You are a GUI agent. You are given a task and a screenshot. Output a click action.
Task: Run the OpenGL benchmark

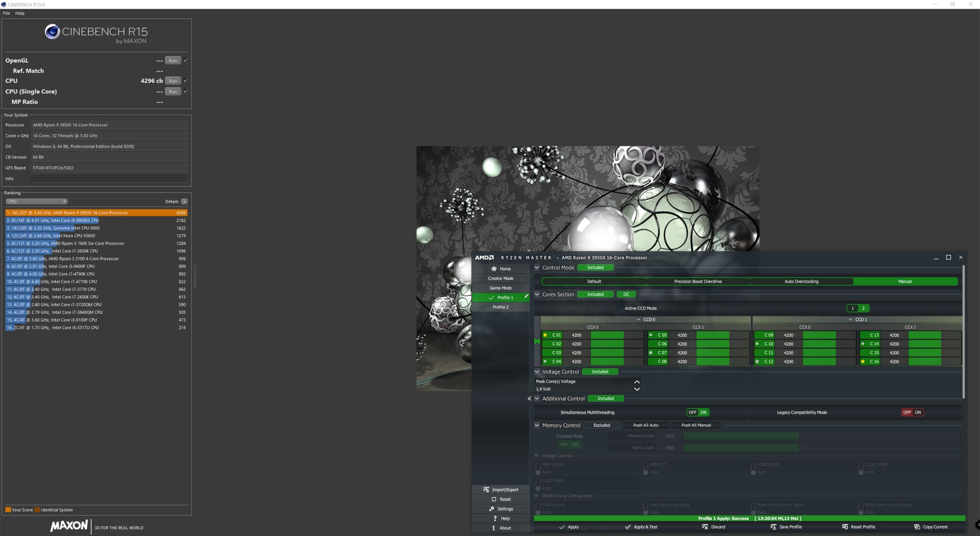click(173, 61)
